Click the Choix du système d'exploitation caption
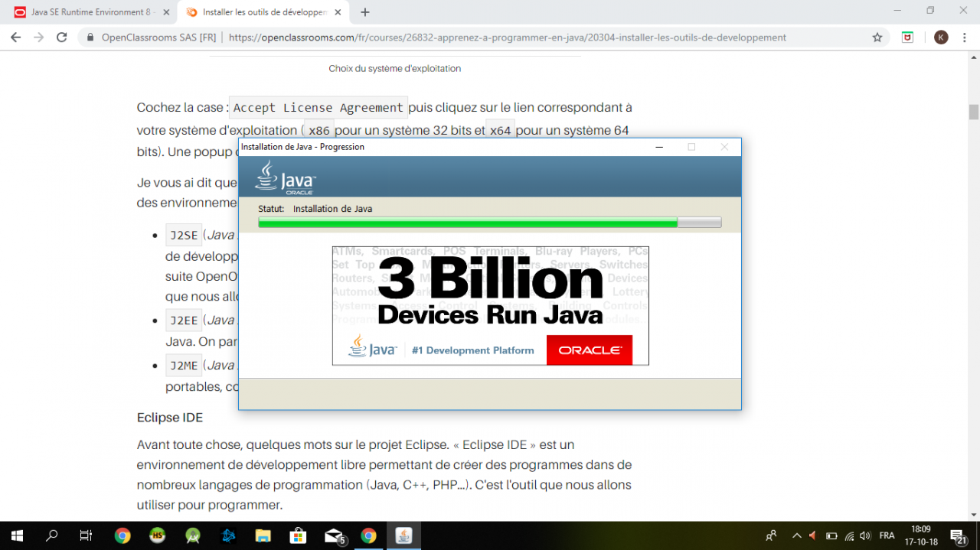The width and height of the screenshot is (980, 550). point(395,68)
